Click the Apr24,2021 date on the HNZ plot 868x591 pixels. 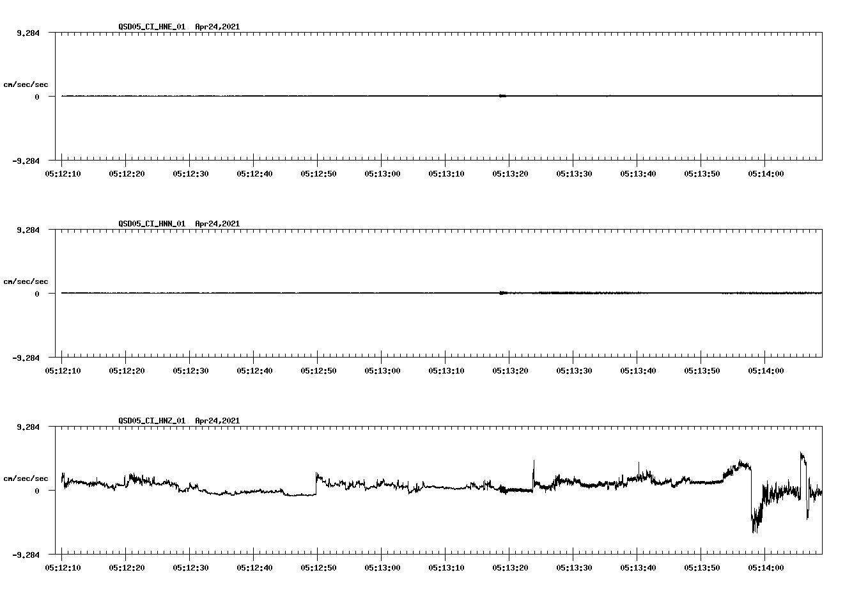(216, 421)
